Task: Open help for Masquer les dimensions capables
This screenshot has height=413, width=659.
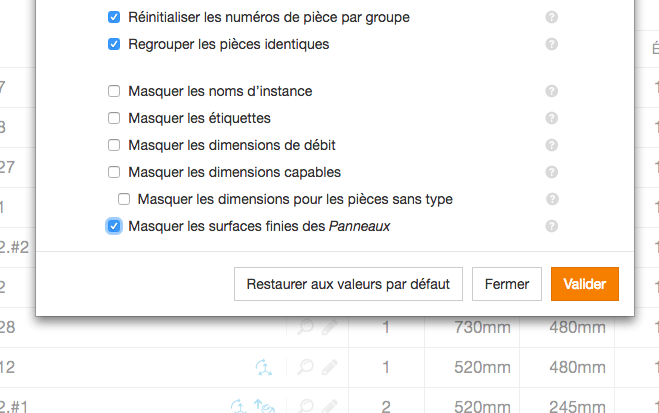Action: [x=551, y=172]
